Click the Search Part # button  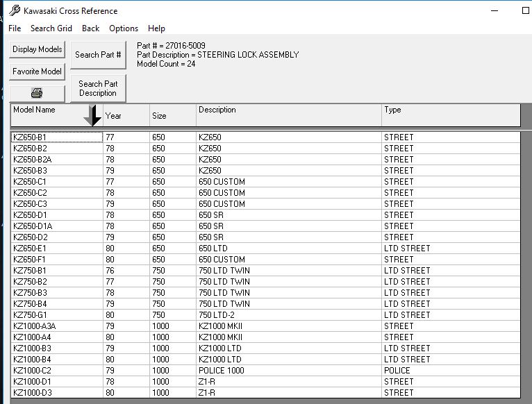pos(98,55)
